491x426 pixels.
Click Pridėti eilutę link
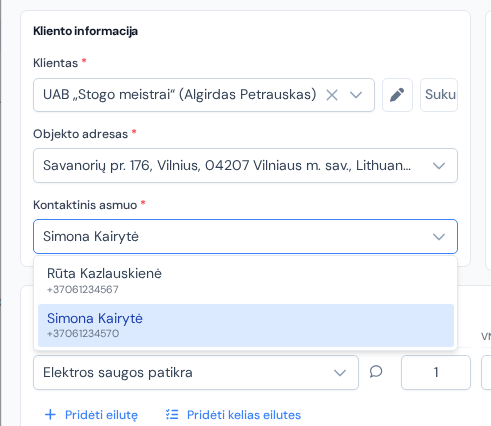[x=101, y=415]
